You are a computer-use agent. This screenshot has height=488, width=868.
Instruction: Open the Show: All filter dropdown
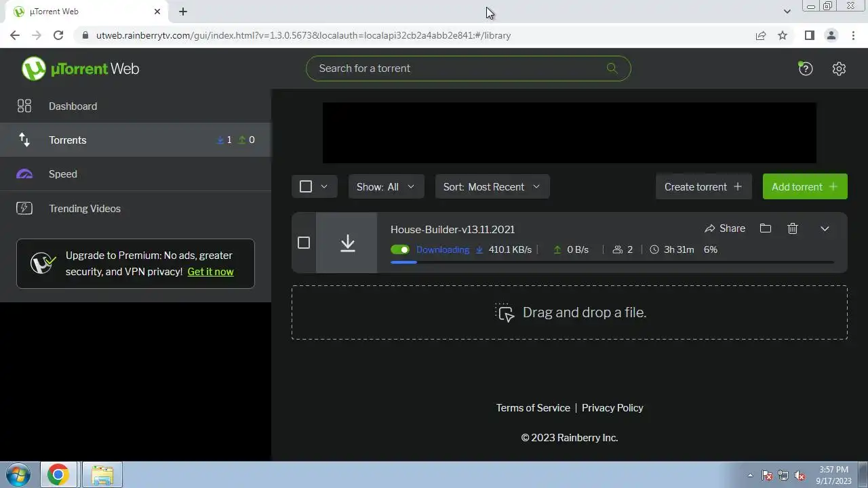pos(386,186)
